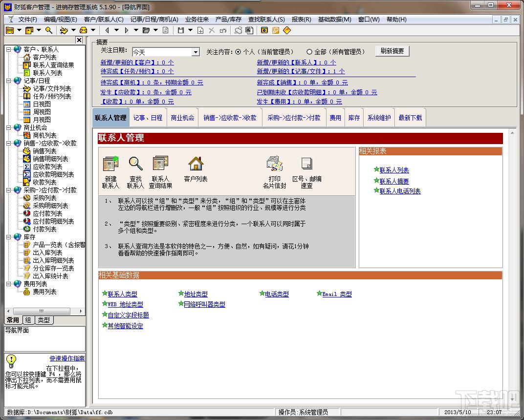524x420 pixels.
Task: Collapse the 商业机会 tree node
Action: click(9, 127)
